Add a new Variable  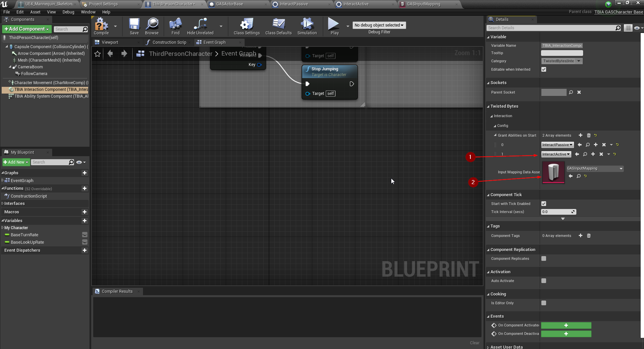coord(84,221)
